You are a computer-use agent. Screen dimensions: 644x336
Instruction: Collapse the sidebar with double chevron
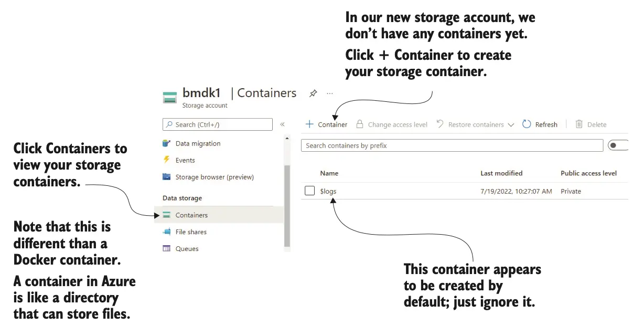click(282, 124)
